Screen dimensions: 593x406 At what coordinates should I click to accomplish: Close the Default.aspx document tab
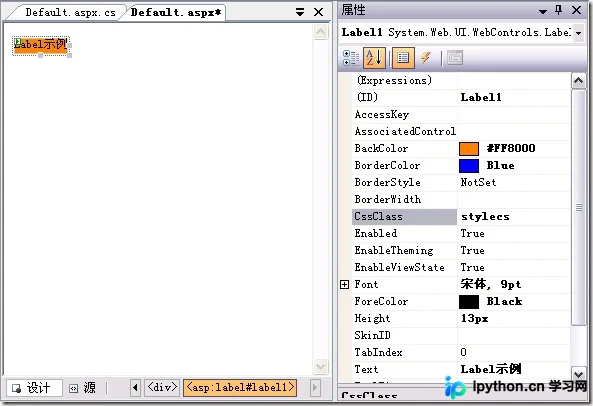click(319, 12)
